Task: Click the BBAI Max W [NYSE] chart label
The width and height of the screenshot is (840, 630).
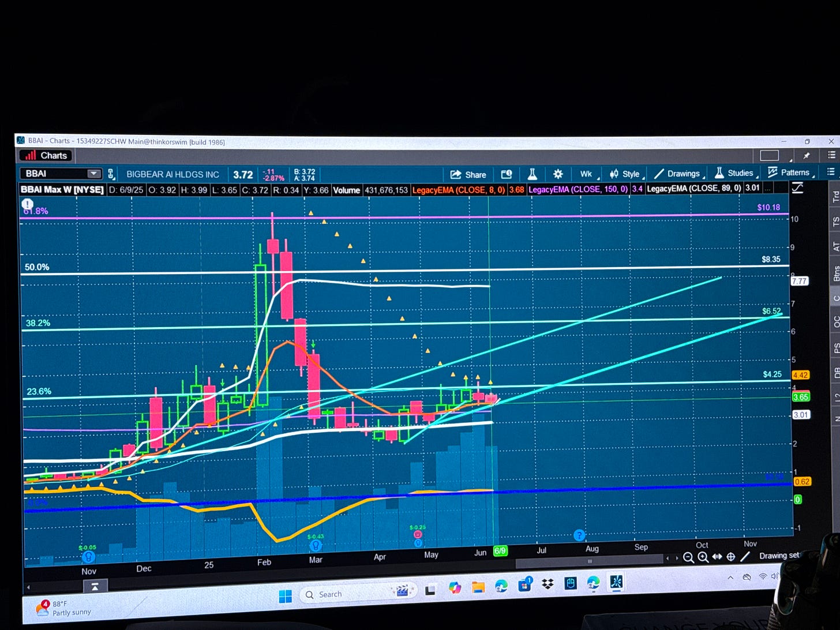Action: point(62,190)
